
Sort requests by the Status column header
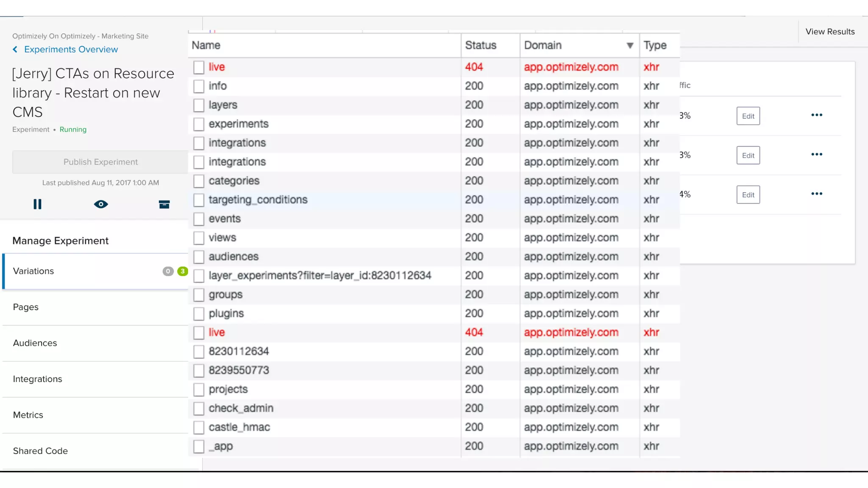[x=481, y=45]
